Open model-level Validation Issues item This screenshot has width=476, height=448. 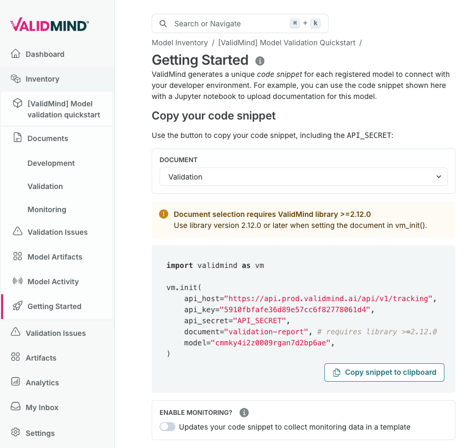tap(57, 232)
